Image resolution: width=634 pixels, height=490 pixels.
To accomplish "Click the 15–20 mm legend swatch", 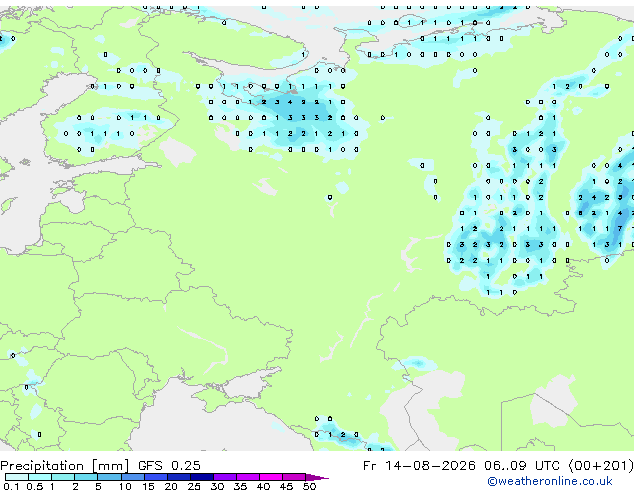I will click(x=156, y=477).
